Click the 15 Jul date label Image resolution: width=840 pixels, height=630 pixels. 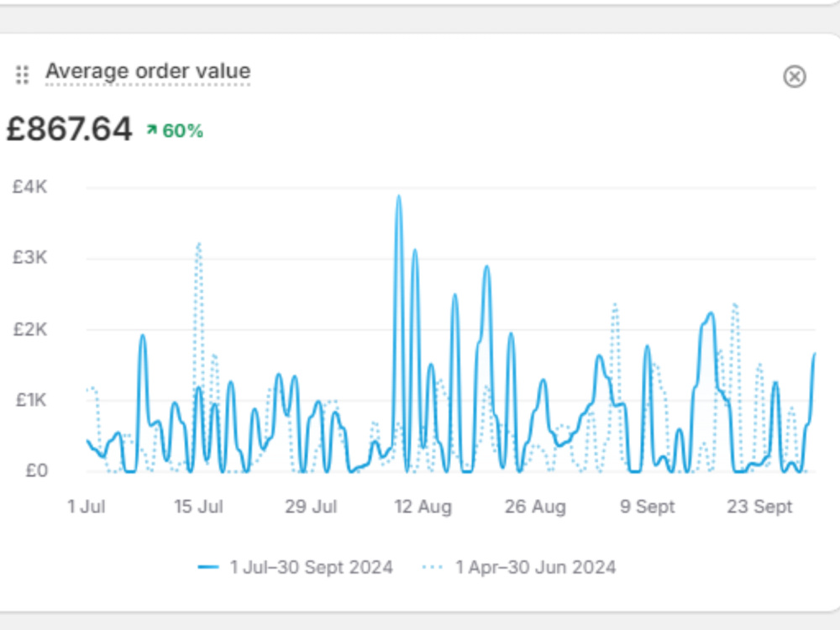tap(198, 507)
